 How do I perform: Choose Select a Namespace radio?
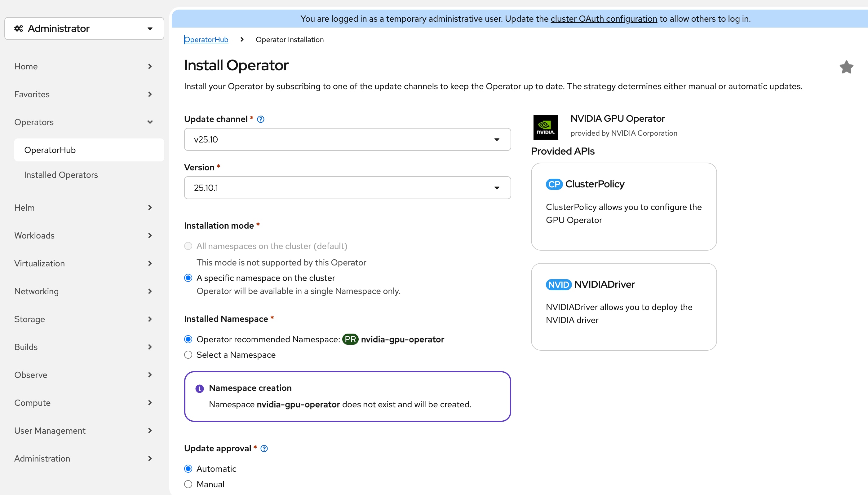coord(188,355)
